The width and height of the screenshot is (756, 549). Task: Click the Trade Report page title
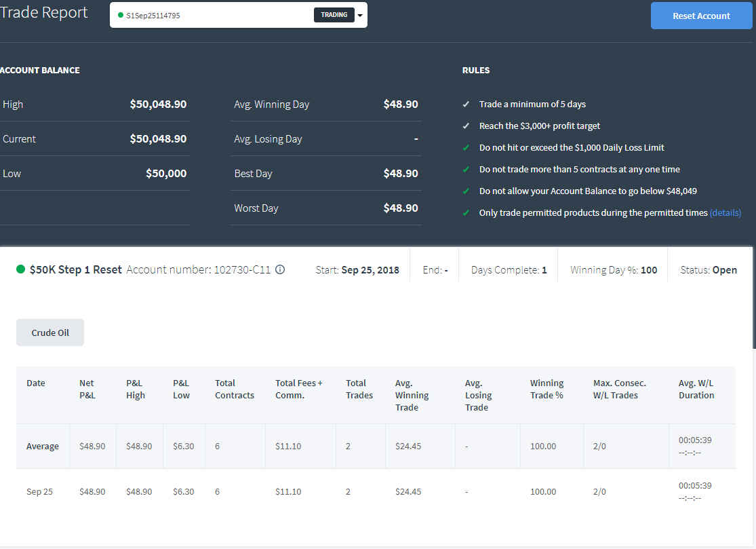click(44, 12)
